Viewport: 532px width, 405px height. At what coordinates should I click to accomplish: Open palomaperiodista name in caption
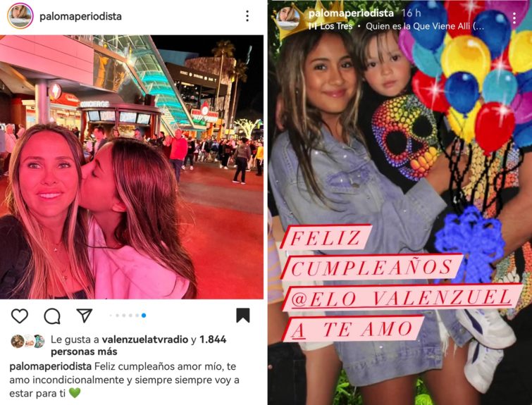tap(51, 367)
